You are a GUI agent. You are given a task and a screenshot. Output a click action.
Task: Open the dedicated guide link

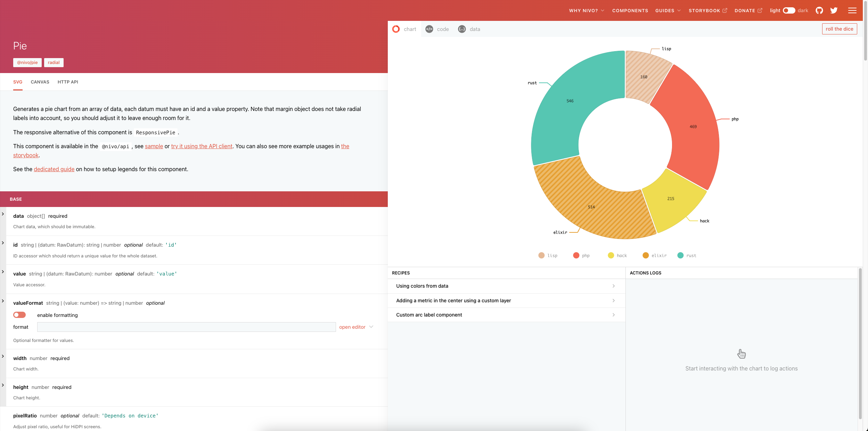(54, 169)
